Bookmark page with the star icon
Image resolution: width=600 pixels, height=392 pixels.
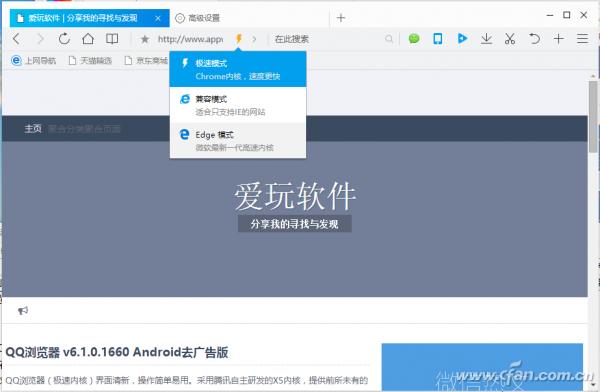[145, 39]
